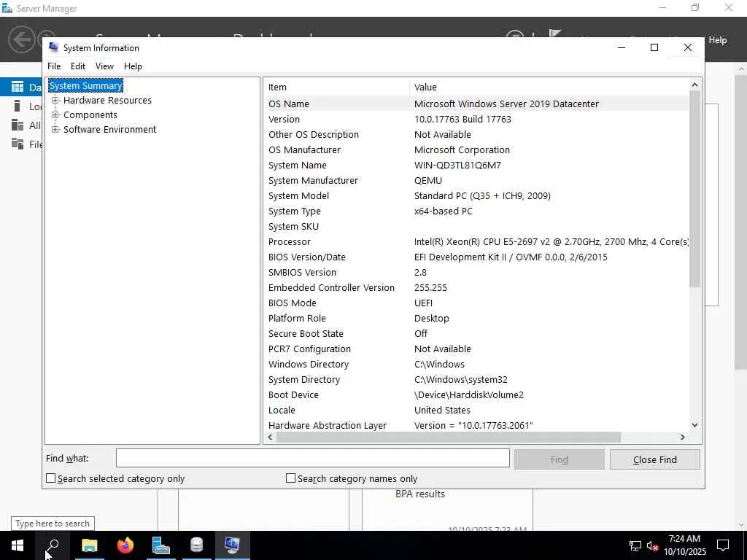Click the scroll right arrow of details pane
Image resolution: width=747 pixels, height=560 pixels.
point(683,437)
